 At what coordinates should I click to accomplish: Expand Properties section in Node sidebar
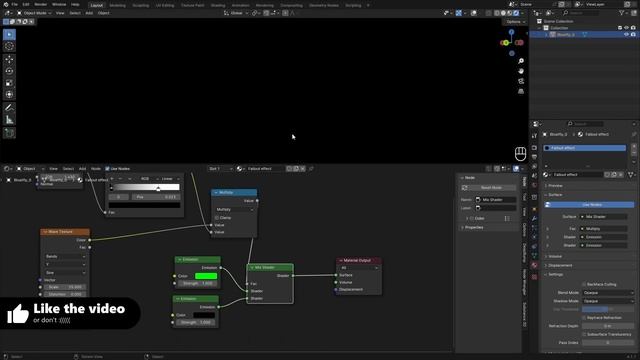point(473,227)
